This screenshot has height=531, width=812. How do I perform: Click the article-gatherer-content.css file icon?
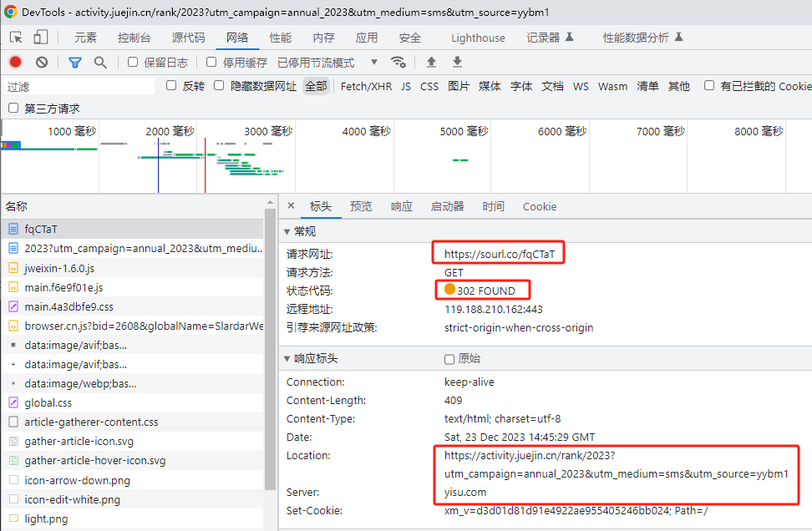(x=13, y=422)
